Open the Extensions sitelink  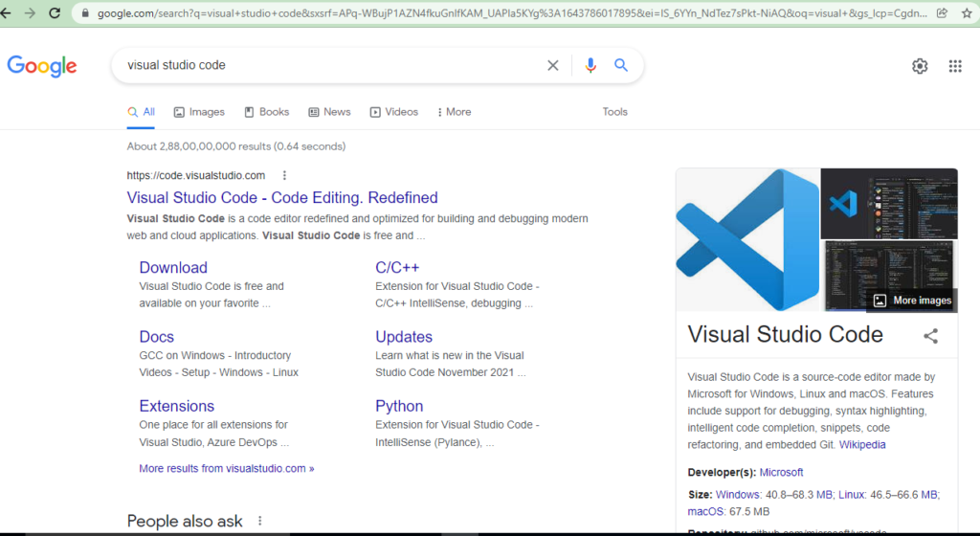(177, 406)
